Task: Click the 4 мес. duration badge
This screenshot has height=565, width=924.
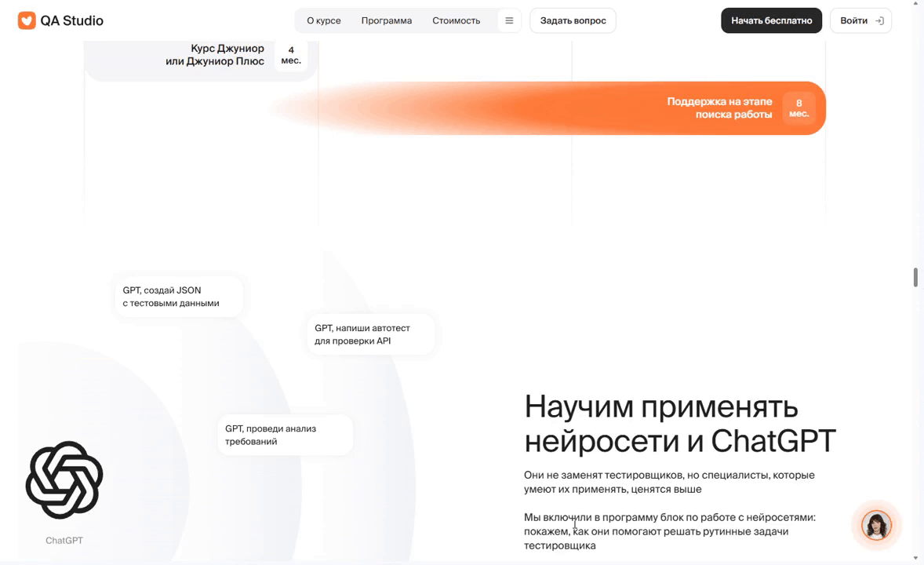Action: coord(291,56)
